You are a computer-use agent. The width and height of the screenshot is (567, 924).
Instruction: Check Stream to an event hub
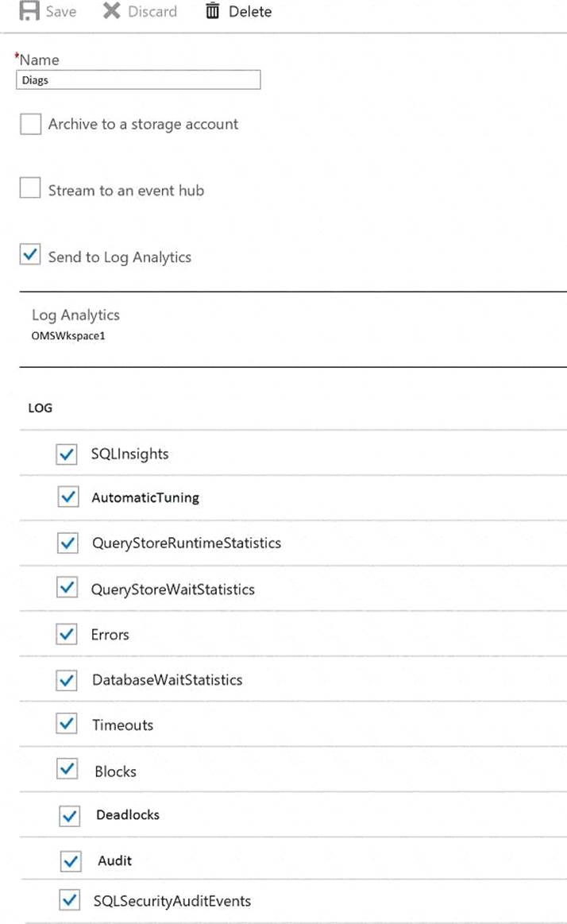30,189
